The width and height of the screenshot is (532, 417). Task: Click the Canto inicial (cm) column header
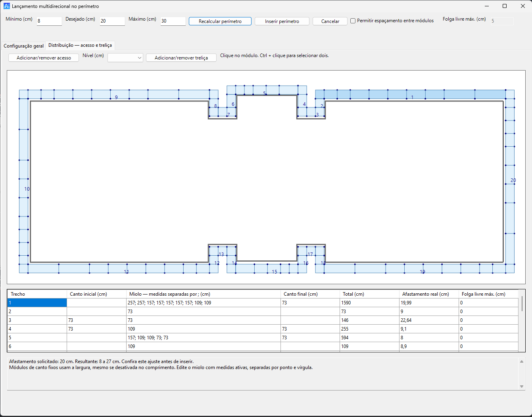tap(96, 294)
